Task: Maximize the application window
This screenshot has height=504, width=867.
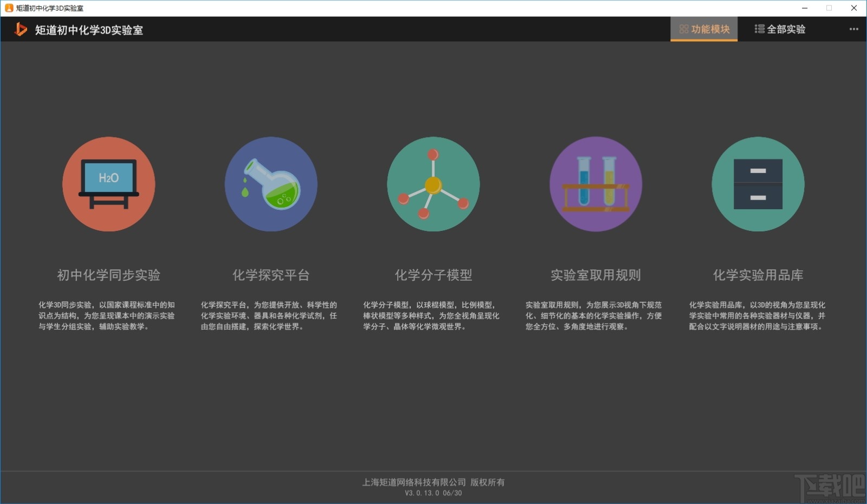Action: click(x=829, y=8)
